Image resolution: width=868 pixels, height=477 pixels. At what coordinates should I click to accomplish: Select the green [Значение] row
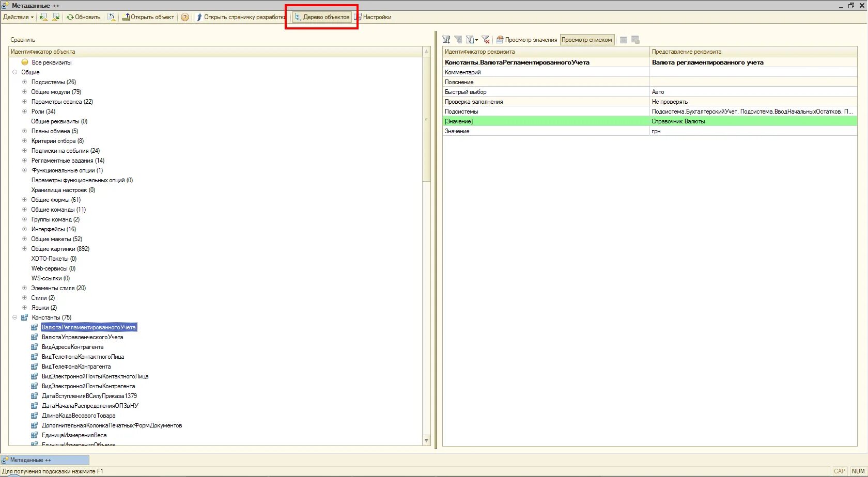tap(650, 121)
